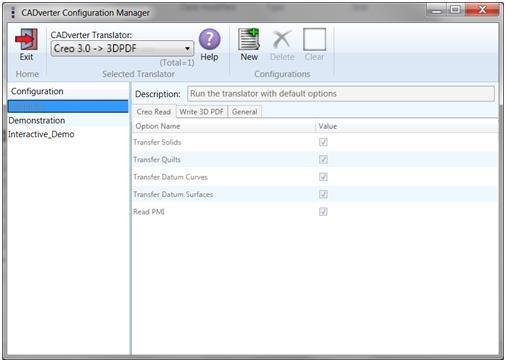Screen dimensions: 506x361
Task: Click the Clear configurations icon
Action: 314,39
